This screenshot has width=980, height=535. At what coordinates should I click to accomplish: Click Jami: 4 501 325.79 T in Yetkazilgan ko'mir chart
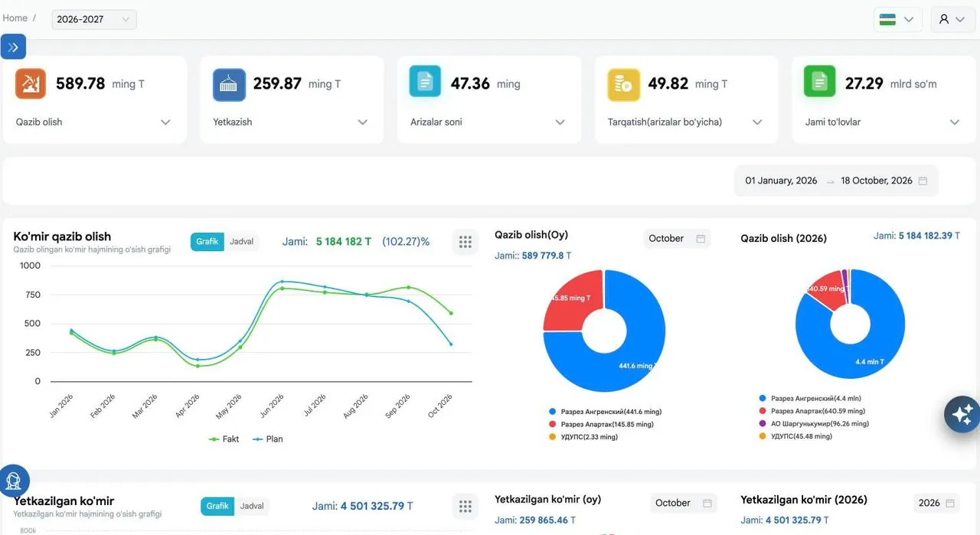point(363,506)
